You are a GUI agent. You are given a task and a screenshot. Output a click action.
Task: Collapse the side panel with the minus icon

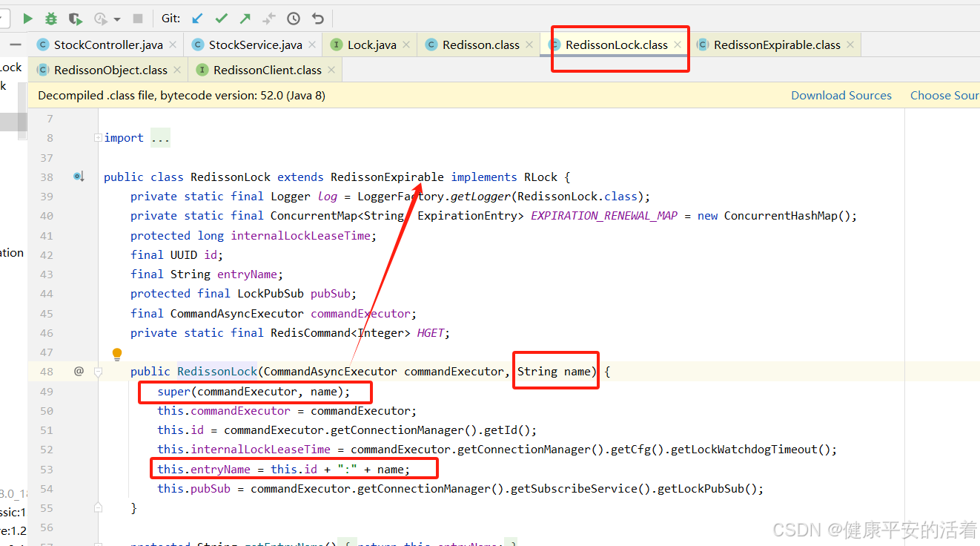16,45
